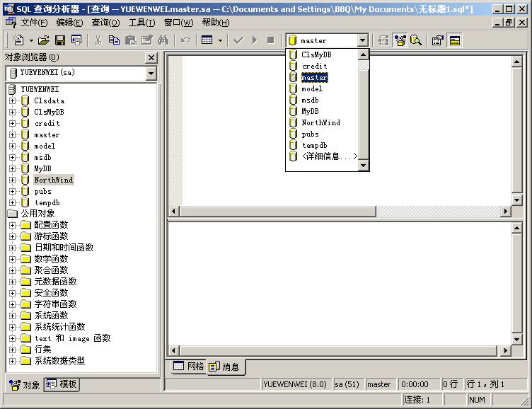Expand the 日期和时间函数 folder

13,248
